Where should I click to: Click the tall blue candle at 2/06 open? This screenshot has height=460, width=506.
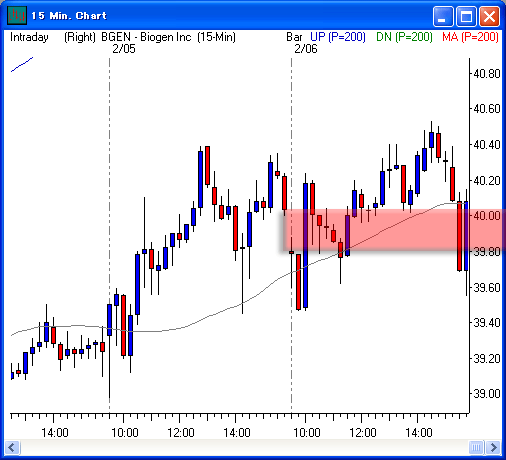tap(305, 245)
